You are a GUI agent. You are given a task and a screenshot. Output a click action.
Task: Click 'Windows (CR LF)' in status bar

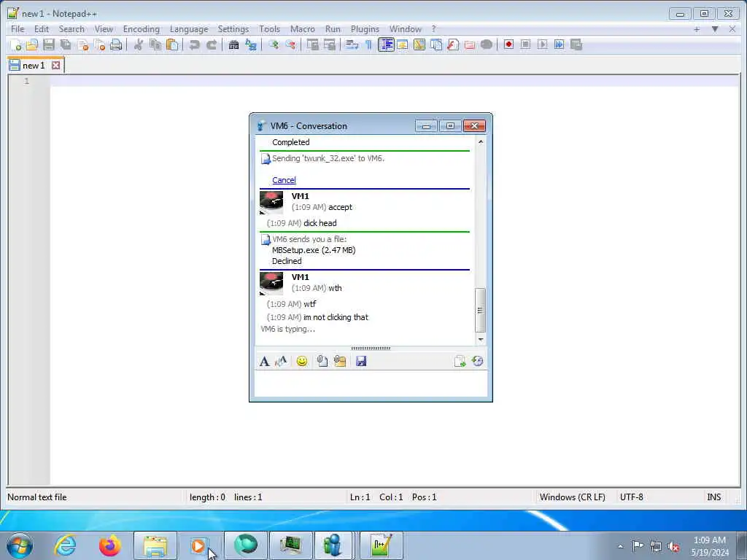[572, 497]
